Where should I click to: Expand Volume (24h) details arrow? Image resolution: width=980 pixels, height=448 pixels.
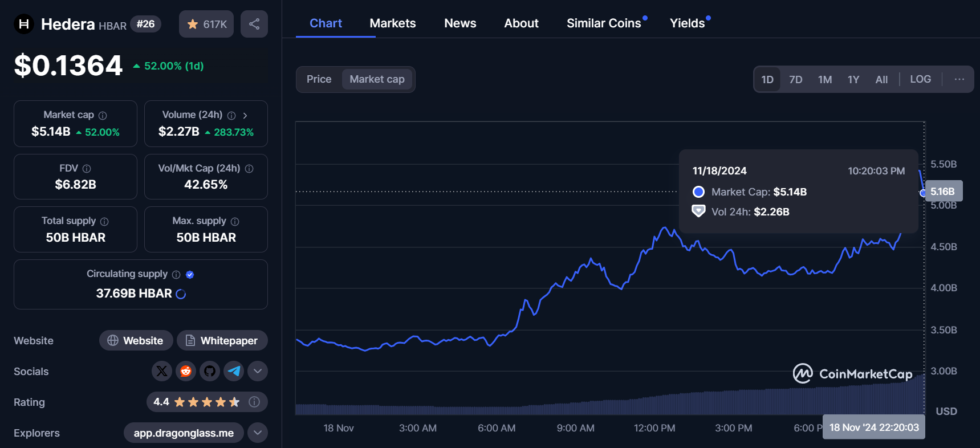tap(245, 116)
